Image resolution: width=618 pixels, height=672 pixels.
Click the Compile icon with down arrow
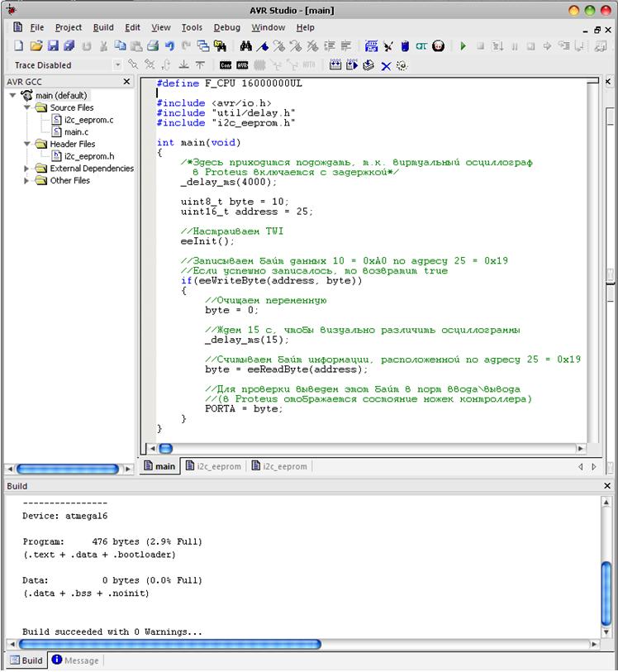click(x=368, y=65)
